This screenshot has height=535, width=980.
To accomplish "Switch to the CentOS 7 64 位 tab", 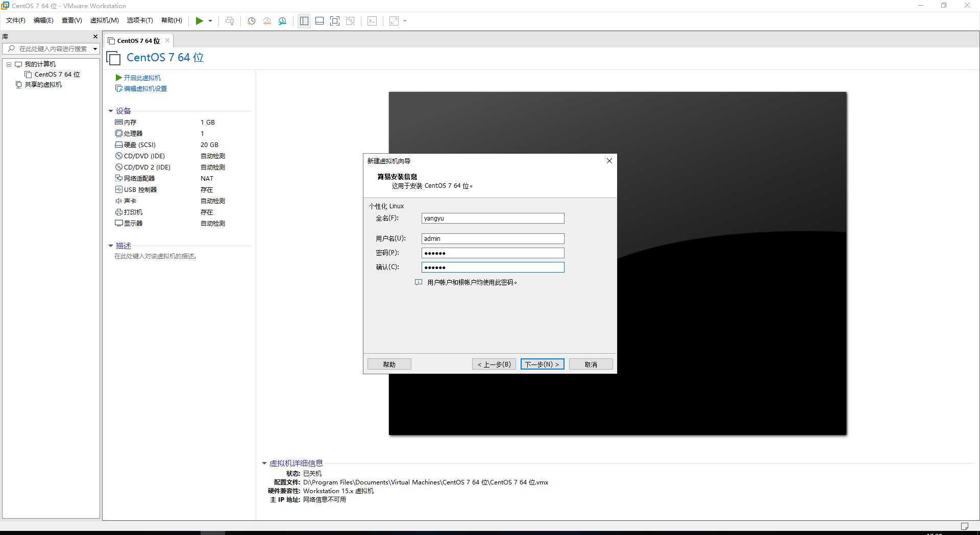I will pyautogui.click(x=138, y=41).
